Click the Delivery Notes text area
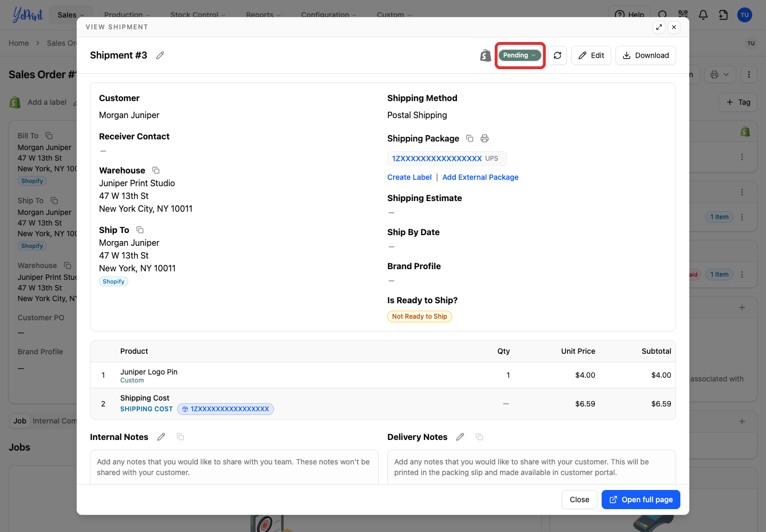The width and height of the screenshot is (766, 532). click(x=531, y=467)
